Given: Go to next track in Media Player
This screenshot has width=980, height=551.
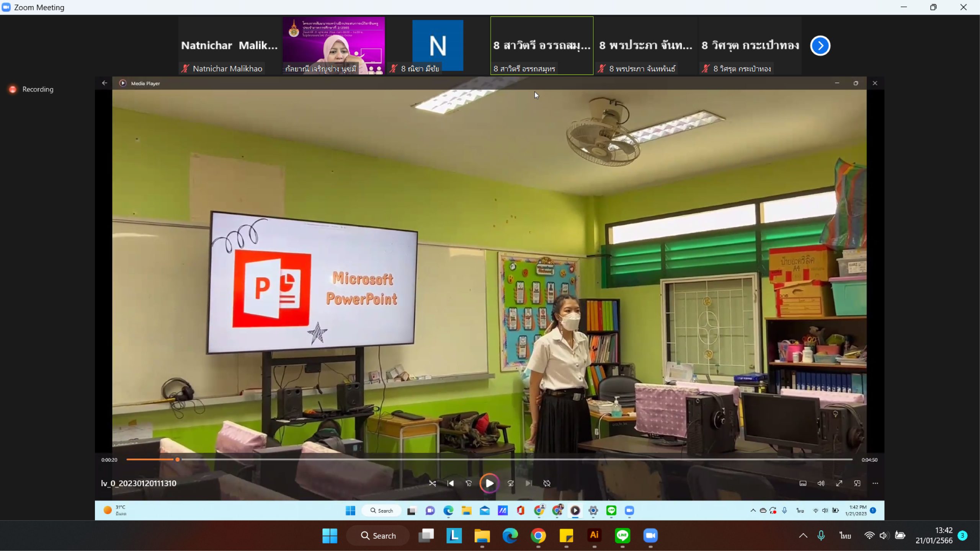Looking at the screenshot, I should coord(529,483).
